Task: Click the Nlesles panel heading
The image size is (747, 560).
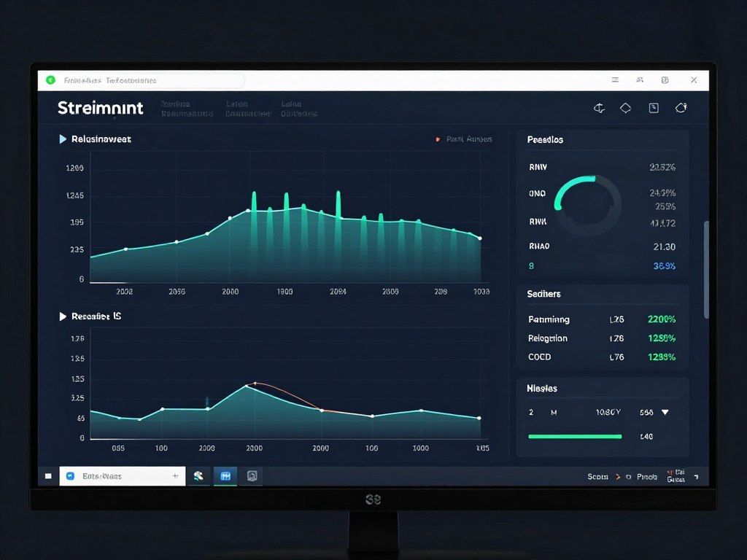Action: click(542, 389)
